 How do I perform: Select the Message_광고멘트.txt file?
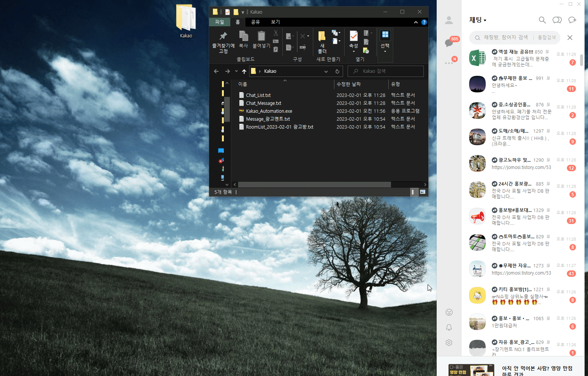coord(268,119)
